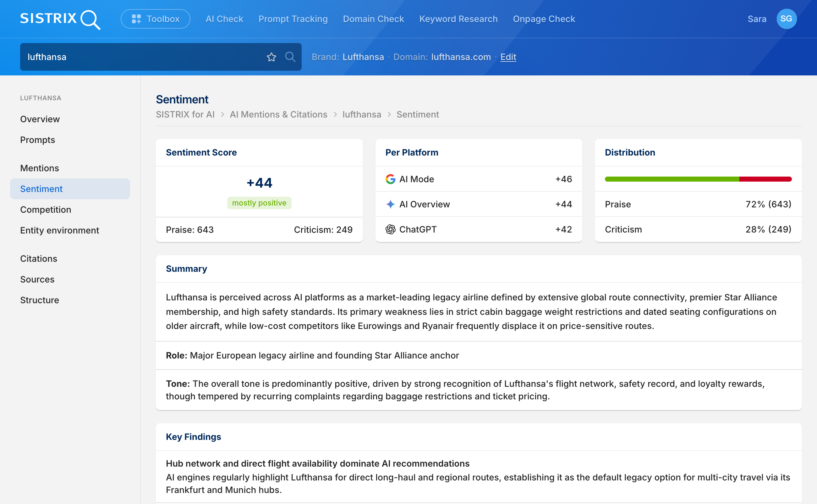The image size is (817, 504).
Task: Click the LUFTHANSA sidebar section label
Action: pos(41,98)
